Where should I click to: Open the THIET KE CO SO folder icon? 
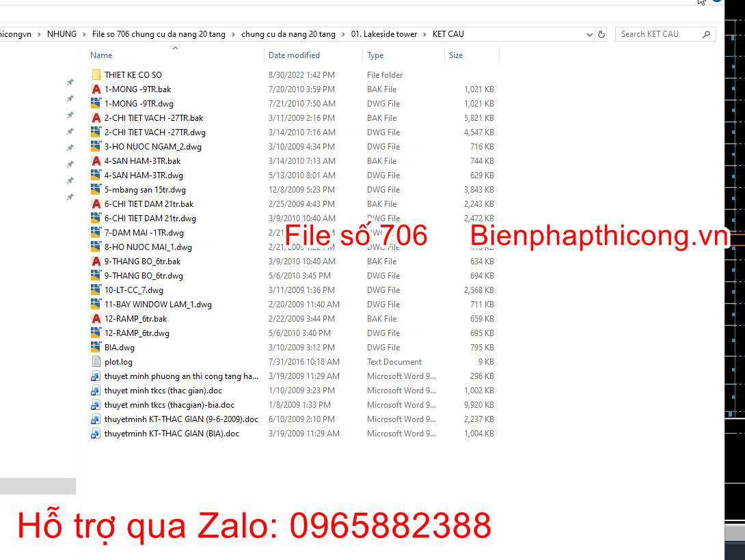pos(96,75)
